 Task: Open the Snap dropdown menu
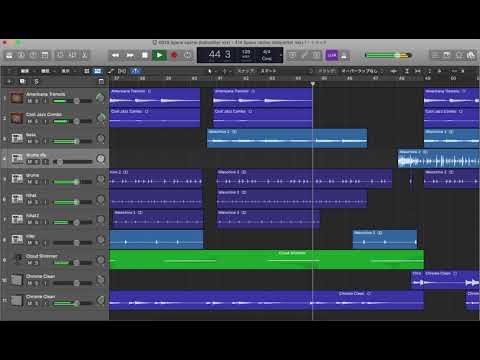tap(269, 71)
